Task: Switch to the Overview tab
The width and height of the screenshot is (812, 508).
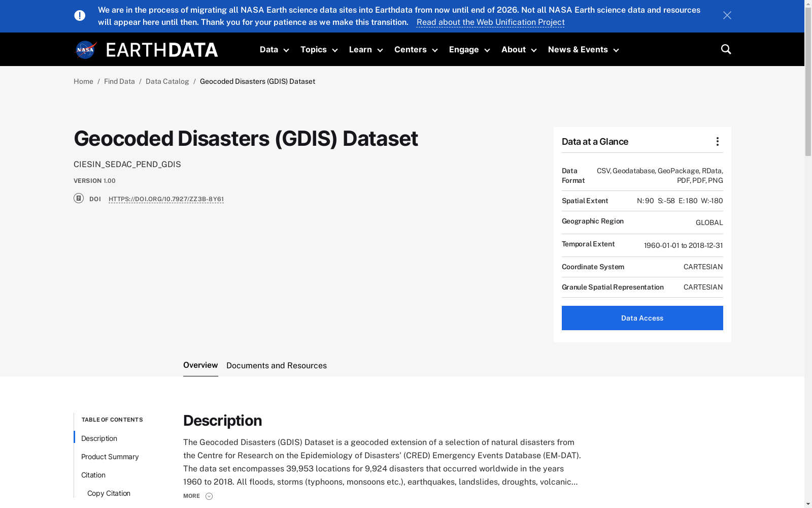Action: [x=200, y=365]
